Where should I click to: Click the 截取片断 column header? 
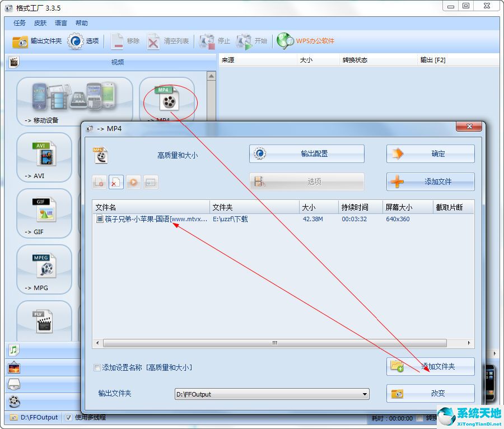pyautogui.click(x=454, y=207)
